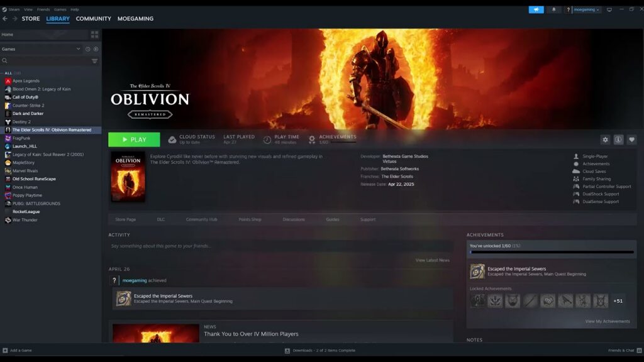The width and height of the screenshot is (644, 362).
Task: Open advanced filters icon in search
Action: tap(94, 61)
